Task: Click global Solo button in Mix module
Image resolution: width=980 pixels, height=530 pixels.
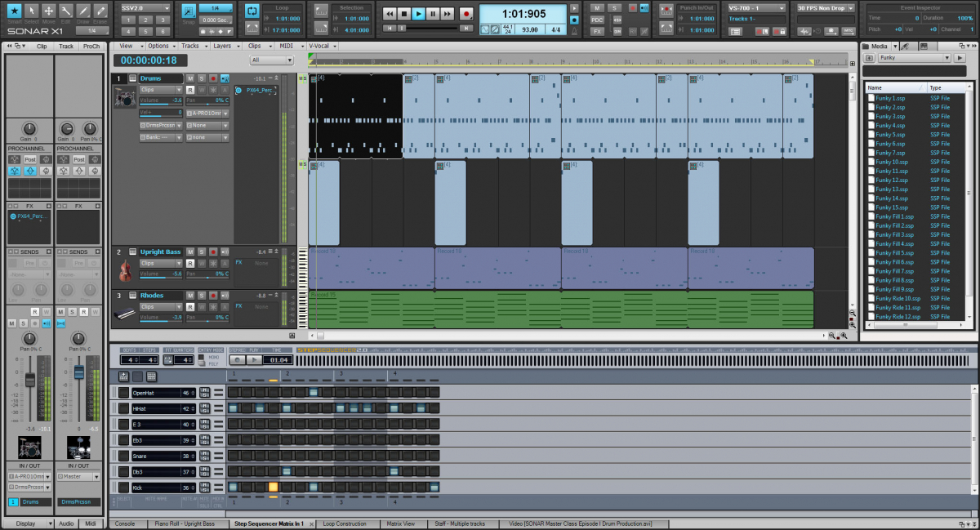Action: [614, 8]
